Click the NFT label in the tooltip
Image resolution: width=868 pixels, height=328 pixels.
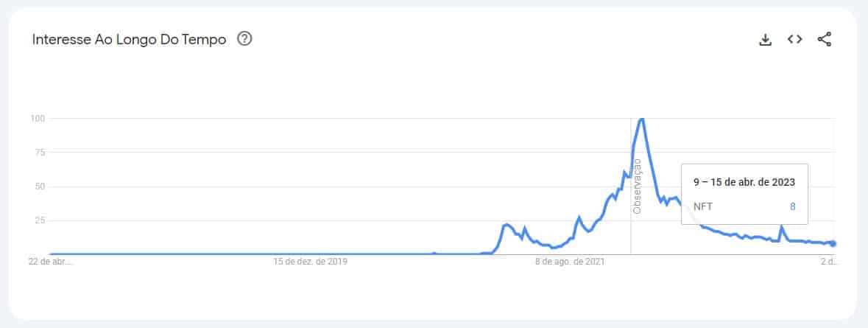pyautogui.click(x=703, y=206)
